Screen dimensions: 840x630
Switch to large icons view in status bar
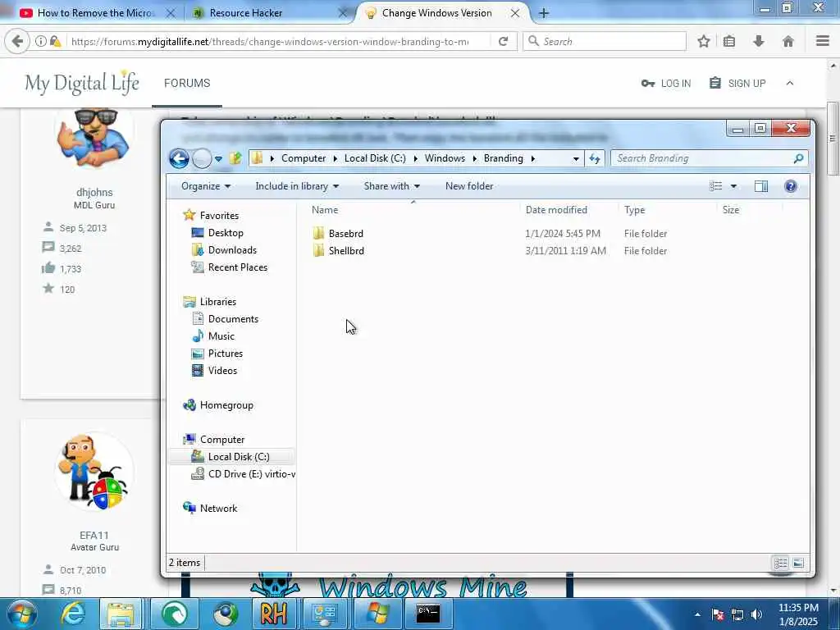tap(798, 563)
